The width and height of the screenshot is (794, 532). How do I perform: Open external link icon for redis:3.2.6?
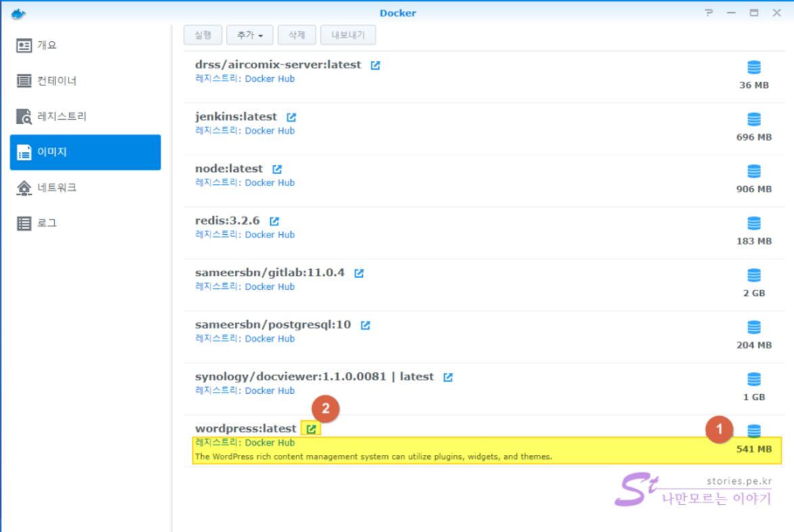[274, 221]
